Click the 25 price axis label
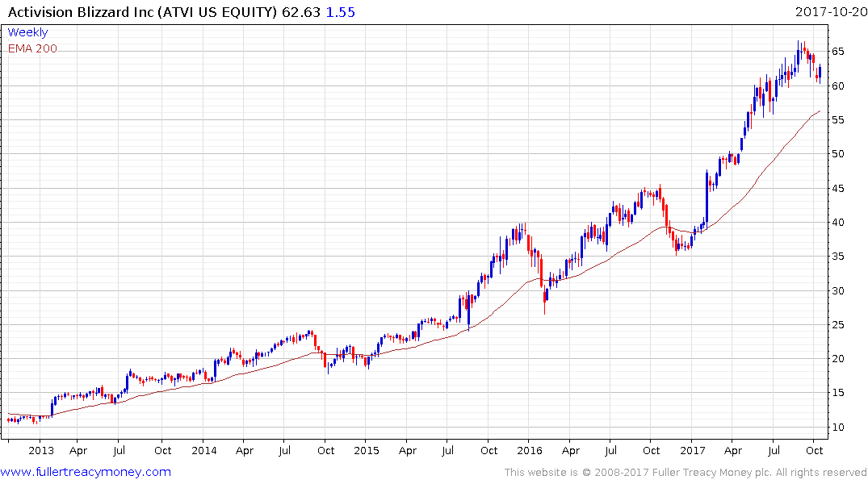The width and height of the screenshot is (868, 484). (x=837, y=325)
